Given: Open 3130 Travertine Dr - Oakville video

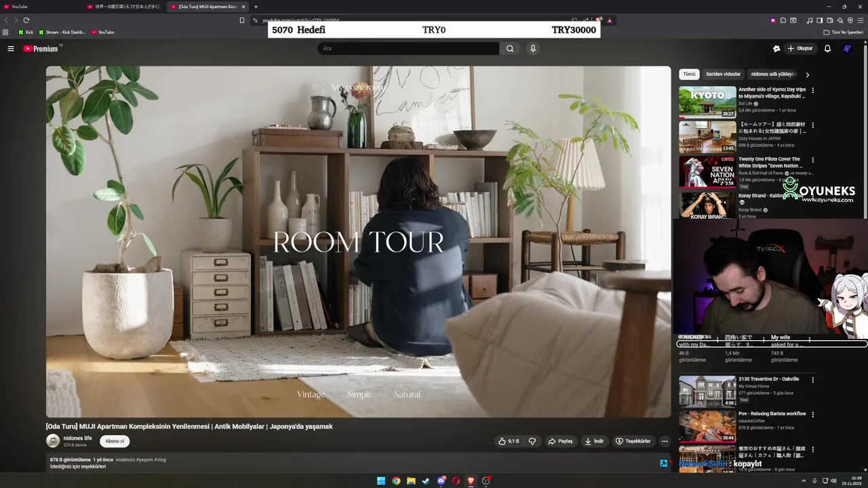Looking at the screenshot, I should 707,391.
